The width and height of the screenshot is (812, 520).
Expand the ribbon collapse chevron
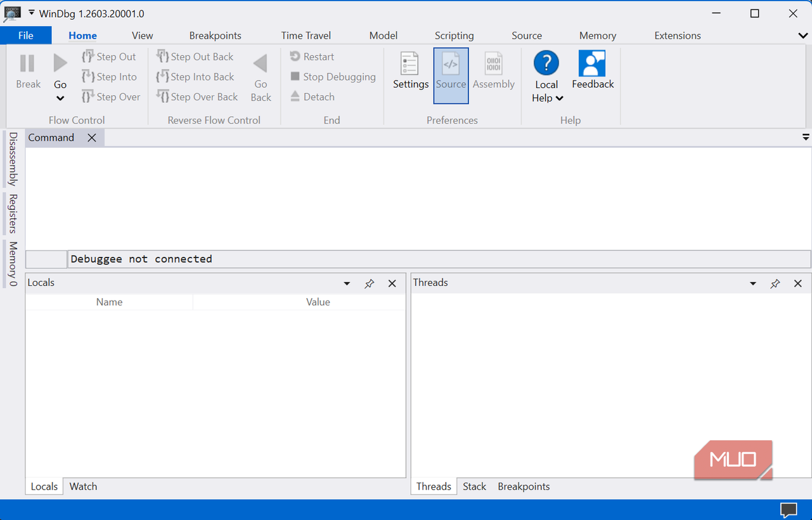click(803, 36)
